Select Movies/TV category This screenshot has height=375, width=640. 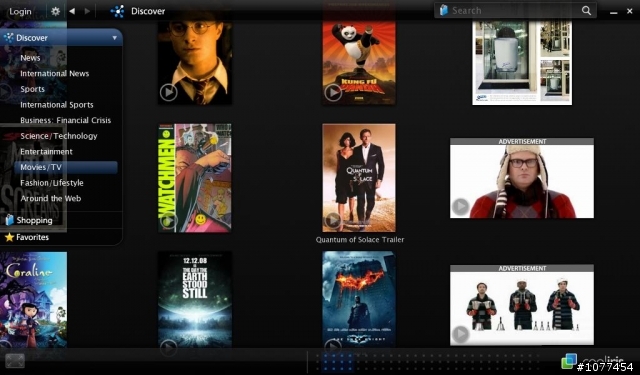coord(66,167)
